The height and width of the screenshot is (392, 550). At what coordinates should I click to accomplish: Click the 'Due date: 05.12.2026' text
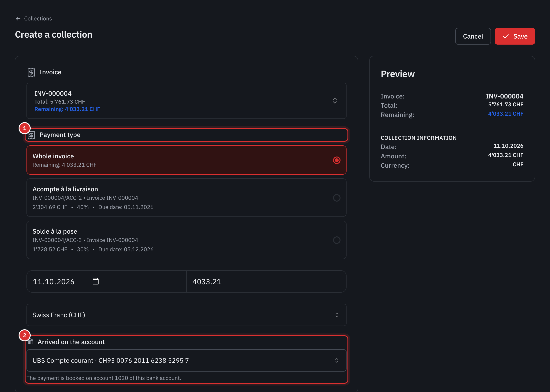click(126, 249)
